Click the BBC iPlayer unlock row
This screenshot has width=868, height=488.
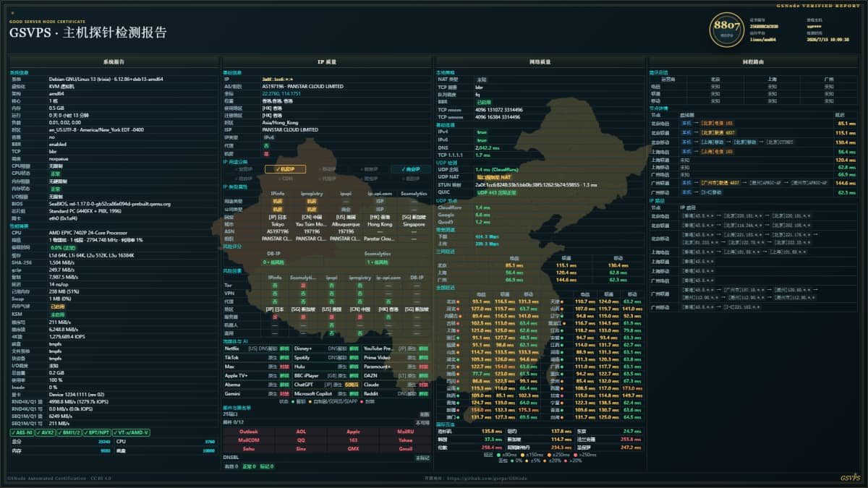coord(326,376)
